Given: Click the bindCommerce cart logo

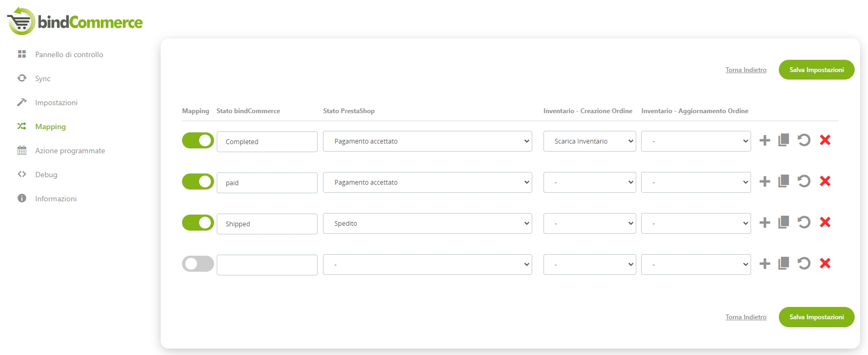Looking at the screenshot, I should pos(21,22).
